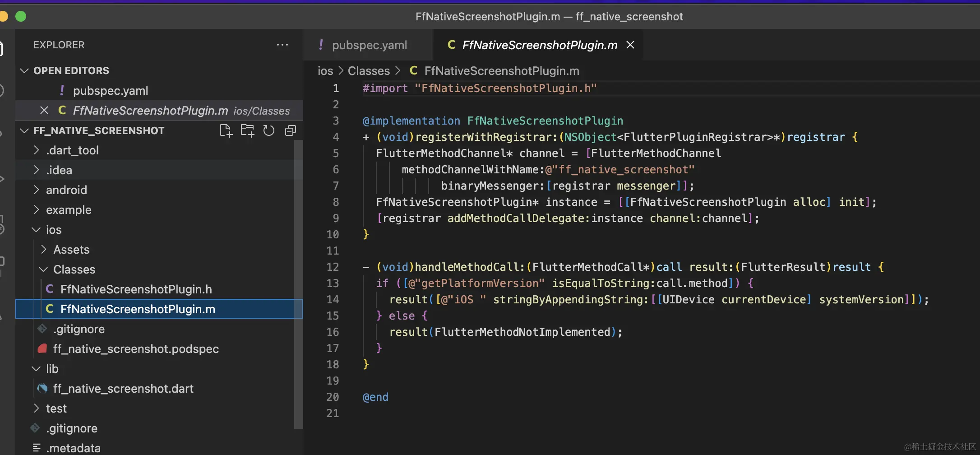This screenshot has width=980, height=455.
Task: Collapse the FF_NATIVE_SCREENSHOT project section
Action: 24,130
